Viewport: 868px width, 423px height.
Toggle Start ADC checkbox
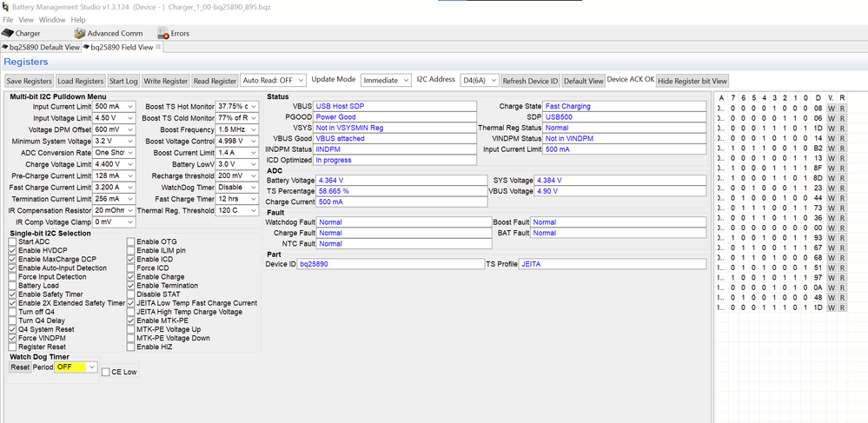(x=13, y=242)
